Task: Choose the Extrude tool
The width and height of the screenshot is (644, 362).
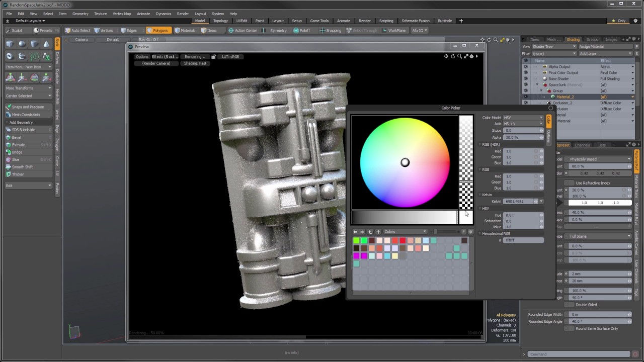Action: (28, 145)
